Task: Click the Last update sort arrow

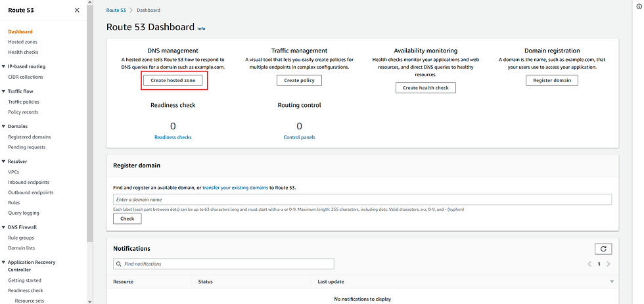Action: (x=612, y=282)
